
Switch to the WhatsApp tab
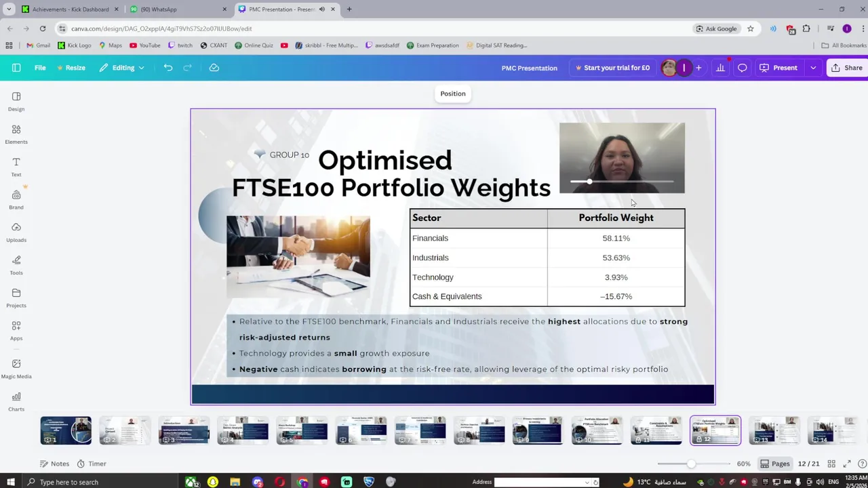tap(178, 9)
